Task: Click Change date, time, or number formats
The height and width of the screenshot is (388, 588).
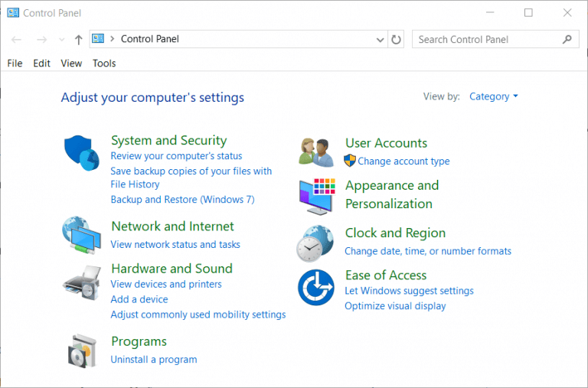Action: [x=428, y=251]
